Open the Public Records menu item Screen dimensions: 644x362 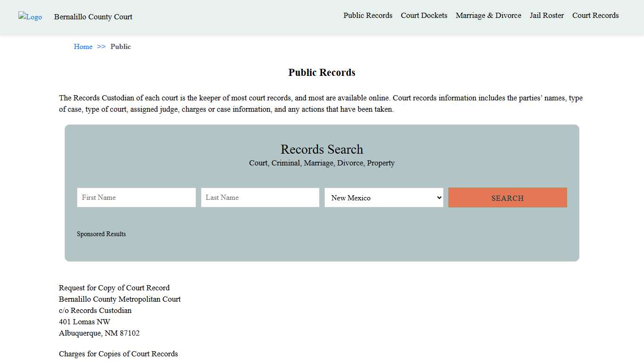tap(368, 15)
